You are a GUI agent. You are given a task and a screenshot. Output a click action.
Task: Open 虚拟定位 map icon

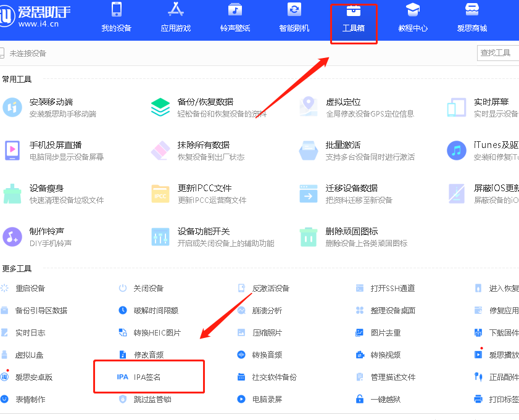coord(309,107)
